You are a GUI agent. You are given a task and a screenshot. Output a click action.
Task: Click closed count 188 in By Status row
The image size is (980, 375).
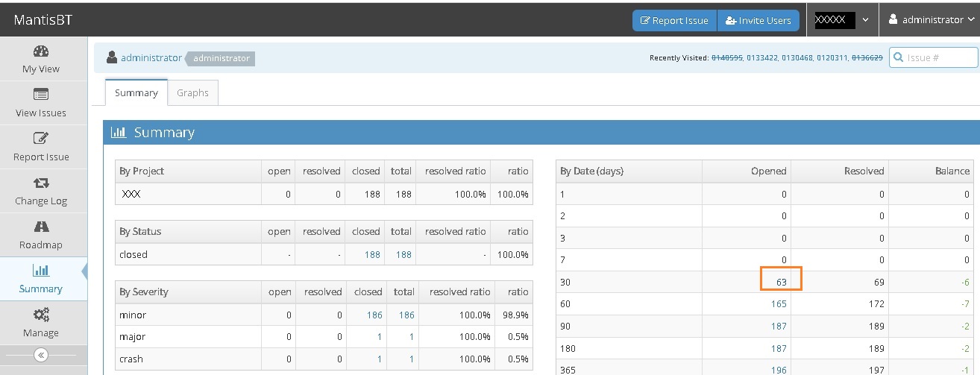[x=372, y=254]
